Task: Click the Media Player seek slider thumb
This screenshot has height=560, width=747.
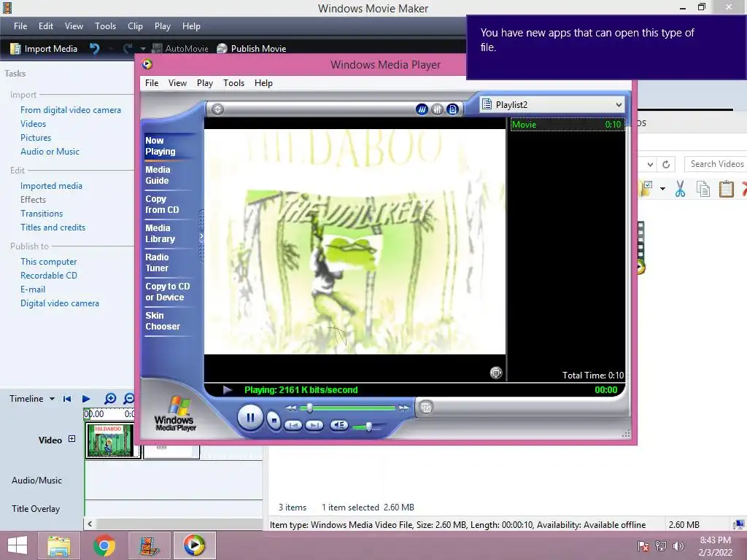Action: coord(309,408)
